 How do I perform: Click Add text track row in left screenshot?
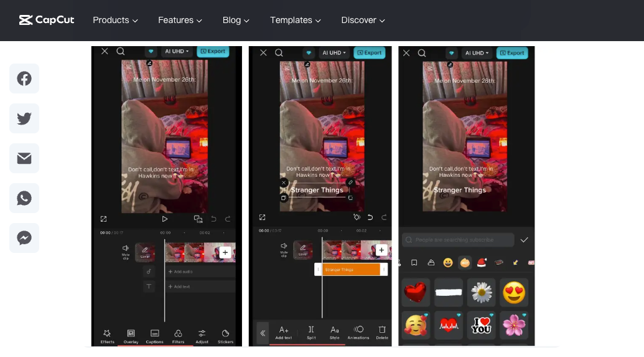click(x=200, y=286)
